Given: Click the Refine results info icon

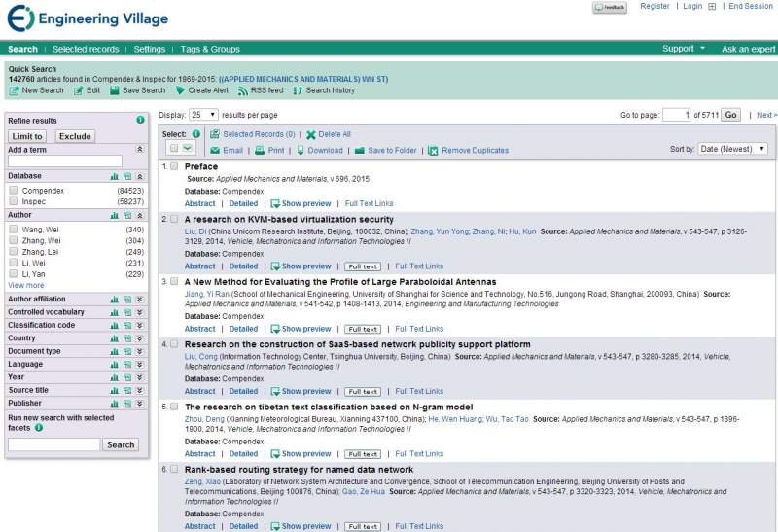Looking at the screenshot, I should click(140, 120).
